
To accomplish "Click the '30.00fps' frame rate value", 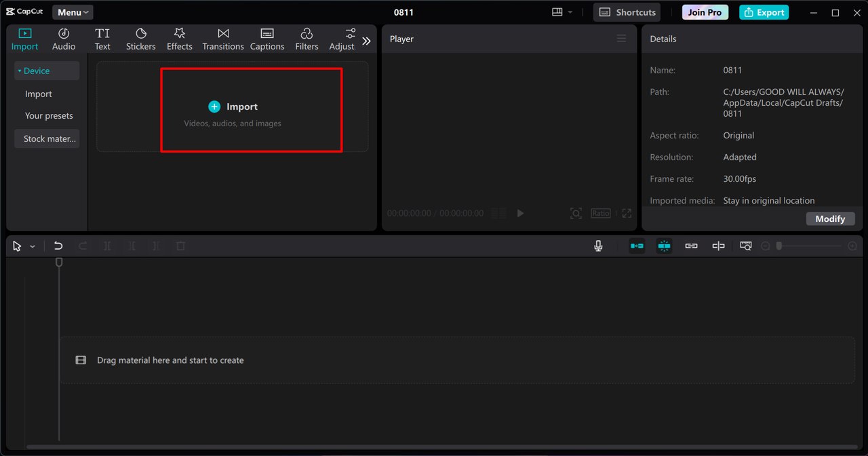I will [740, 178].
